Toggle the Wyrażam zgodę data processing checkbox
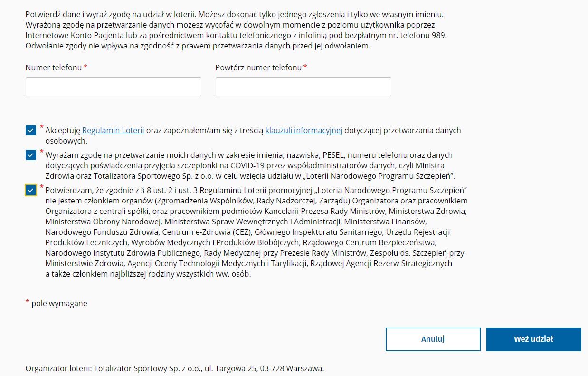The height and width of the screenshot is (376, 588). 31,155
